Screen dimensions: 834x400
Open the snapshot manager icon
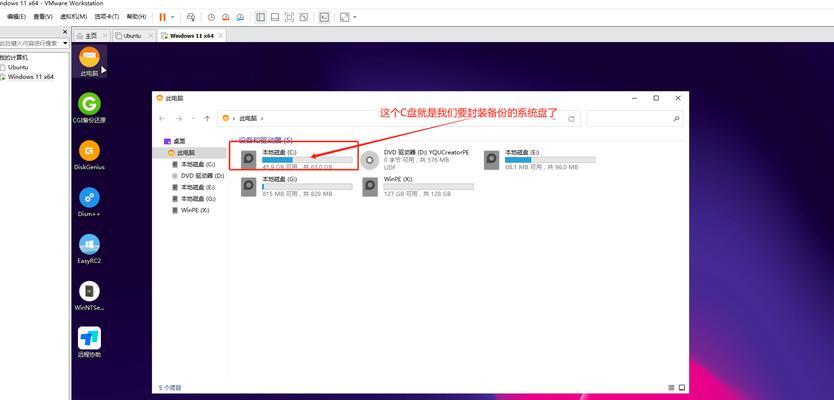(240, 17)
